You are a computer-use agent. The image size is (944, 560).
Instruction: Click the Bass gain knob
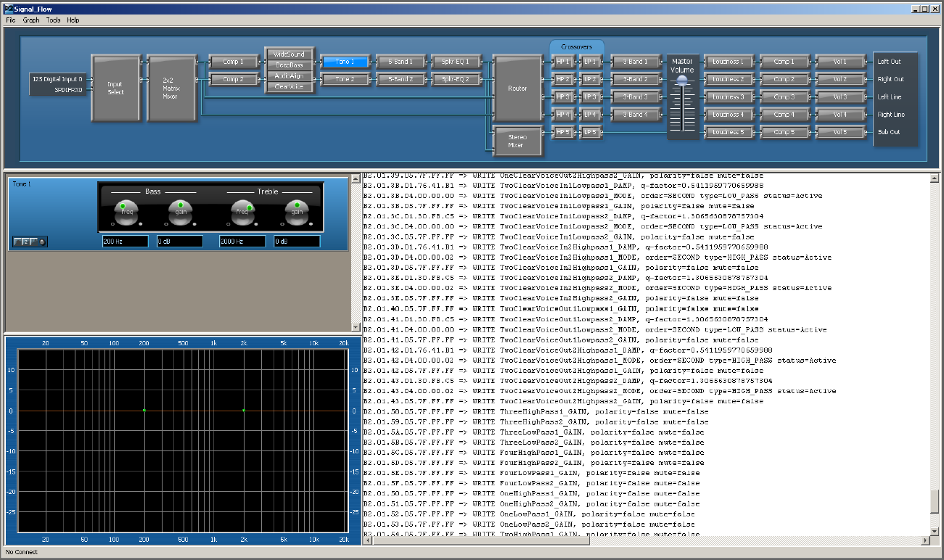pyautogui.click(x=181, y=212)
